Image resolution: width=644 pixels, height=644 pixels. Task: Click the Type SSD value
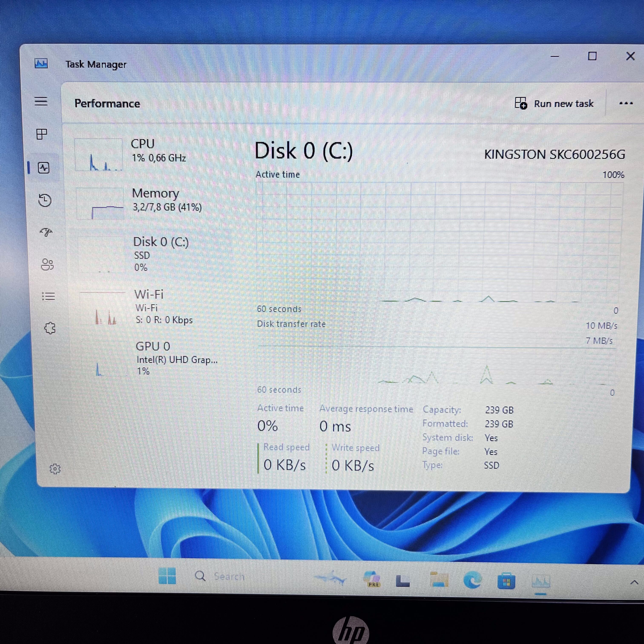[x=492, y=465]
